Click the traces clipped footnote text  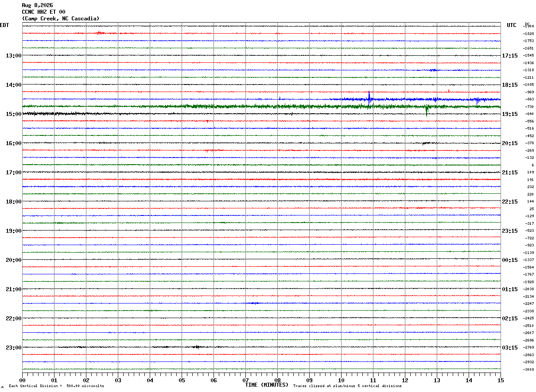[x=347, y=386]
